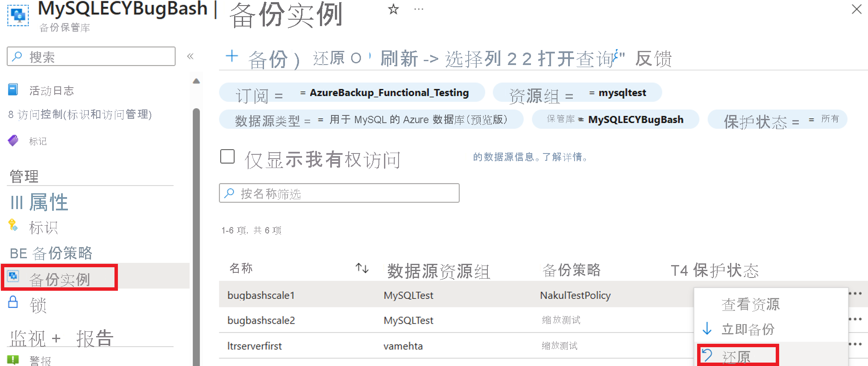Search the resource menu

[91, 56]
